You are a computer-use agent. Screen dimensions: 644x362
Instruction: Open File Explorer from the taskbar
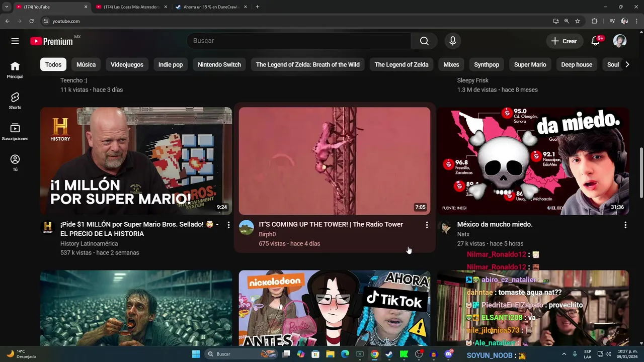tap(330, 354)
